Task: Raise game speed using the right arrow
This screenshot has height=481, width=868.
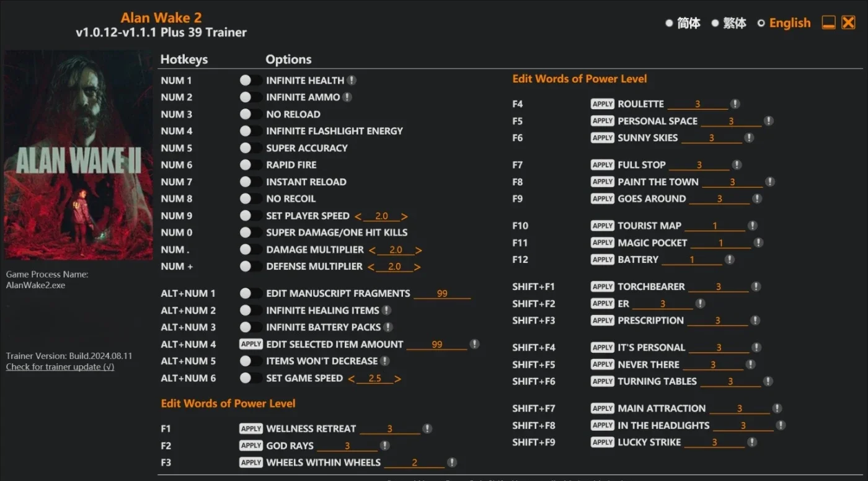Action: click(397, 379)
